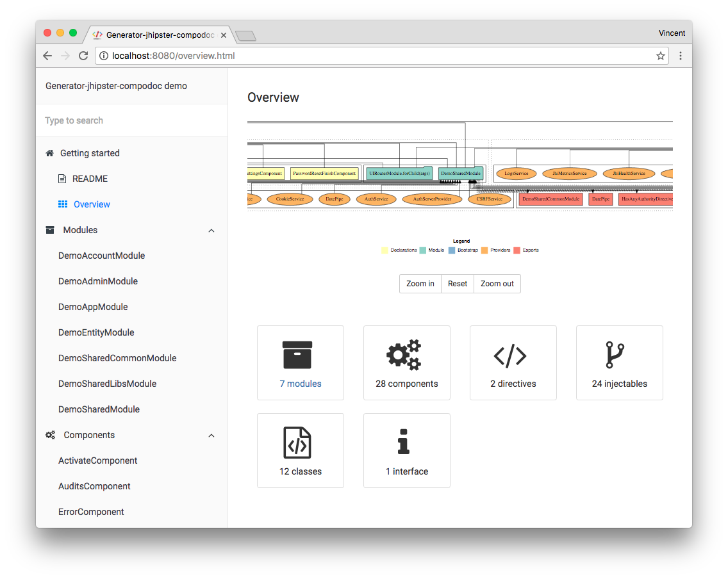Click the Providers orange legend swatch

tap(484, 250)
